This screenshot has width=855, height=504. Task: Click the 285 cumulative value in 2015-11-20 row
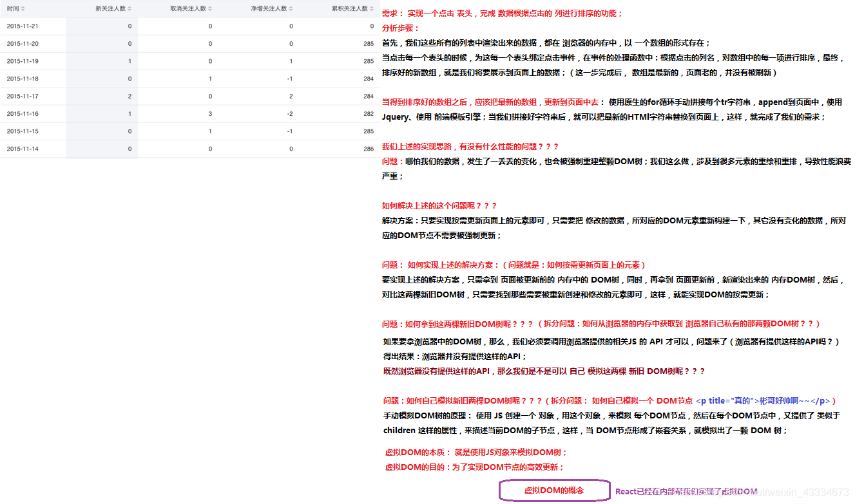(369, 44)
